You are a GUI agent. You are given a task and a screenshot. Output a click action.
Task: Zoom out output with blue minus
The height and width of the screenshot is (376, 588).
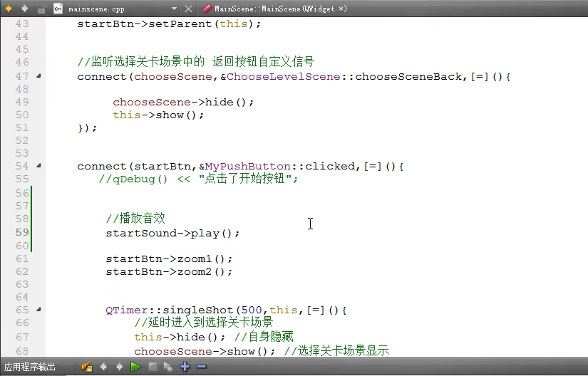[202, 367]
